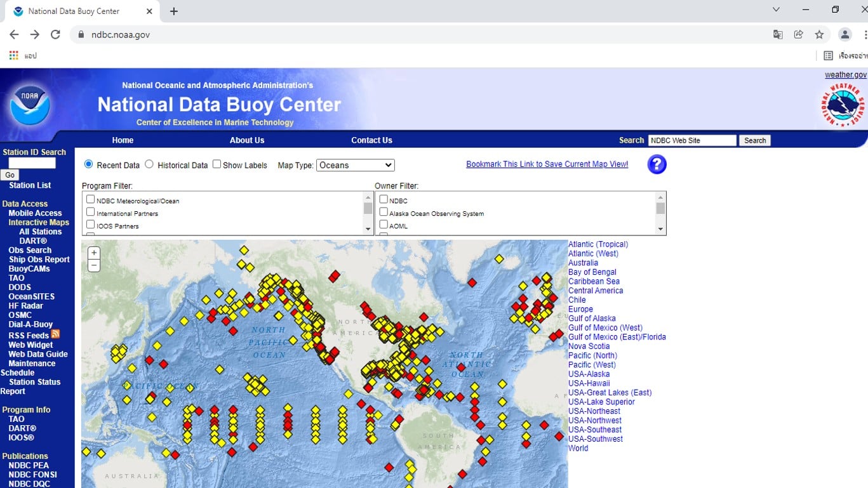
Task: Click the Search button
Action: pos(755,141)
